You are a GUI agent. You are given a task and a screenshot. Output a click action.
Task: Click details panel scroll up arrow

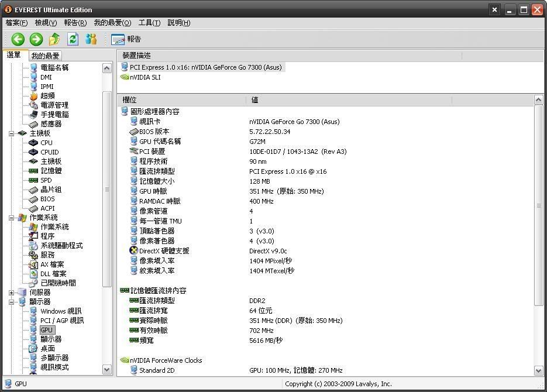[539, 100]
